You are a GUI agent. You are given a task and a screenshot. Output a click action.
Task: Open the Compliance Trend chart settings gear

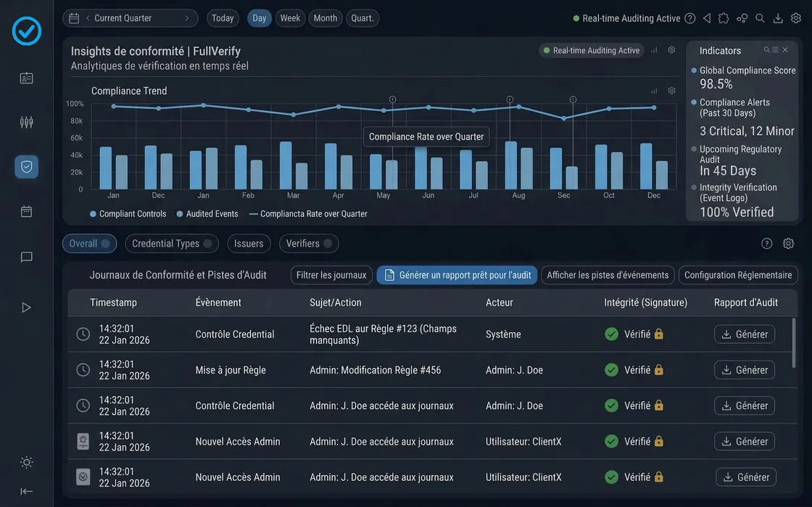(671, 91)
